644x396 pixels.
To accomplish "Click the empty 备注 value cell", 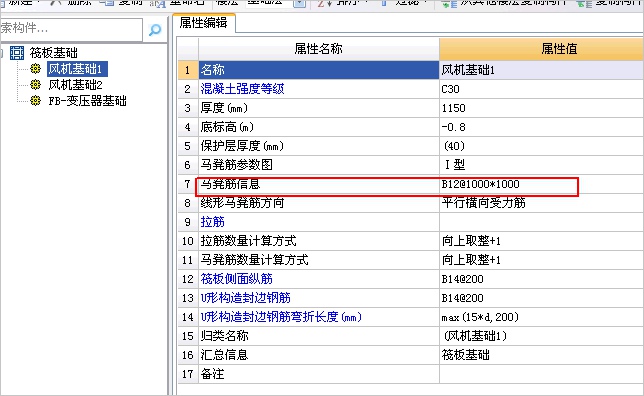I will click(x=542, y=374).
